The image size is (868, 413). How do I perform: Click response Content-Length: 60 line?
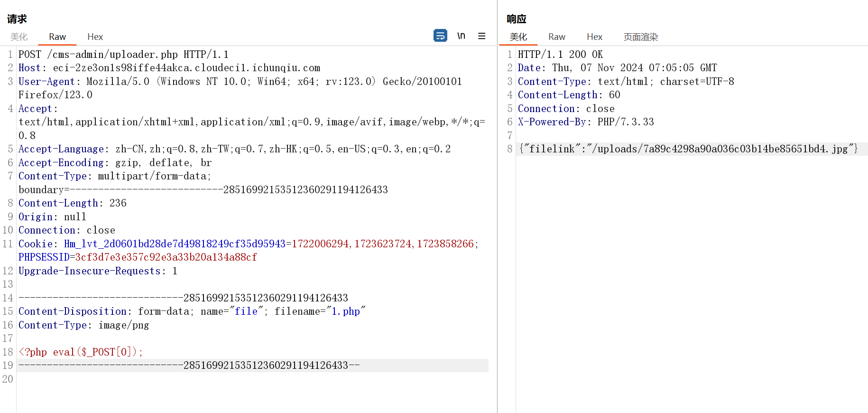click(x=569, y=95)
